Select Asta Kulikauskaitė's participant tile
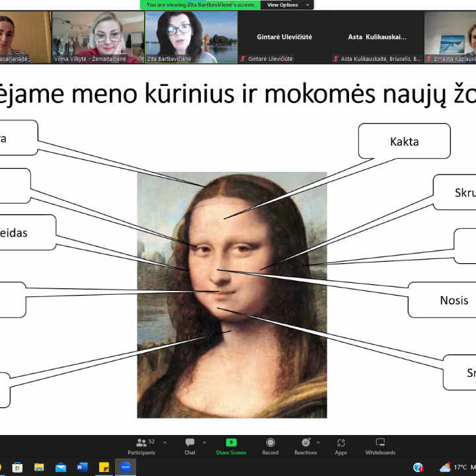Screen dimensions: 476x476 point(377,37)
